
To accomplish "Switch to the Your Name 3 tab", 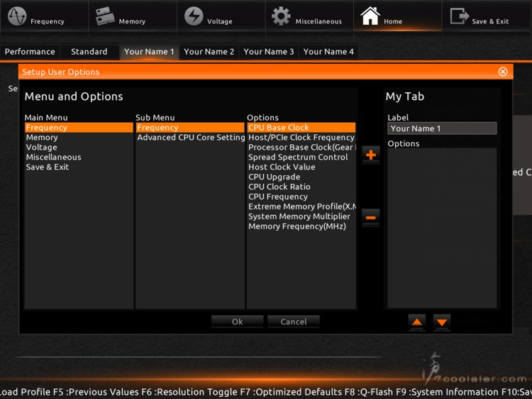I will 269,52.
